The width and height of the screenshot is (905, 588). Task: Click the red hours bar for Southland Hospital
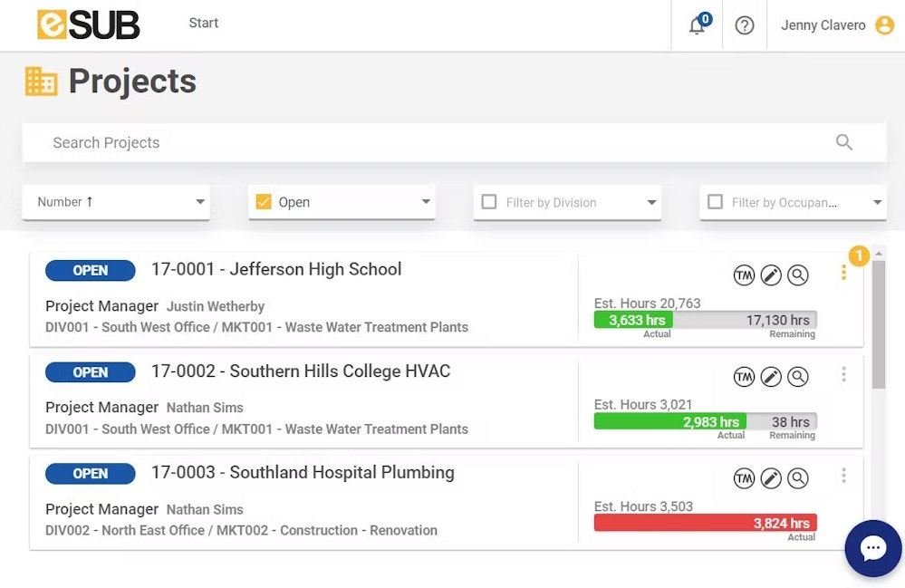[705, 523]
